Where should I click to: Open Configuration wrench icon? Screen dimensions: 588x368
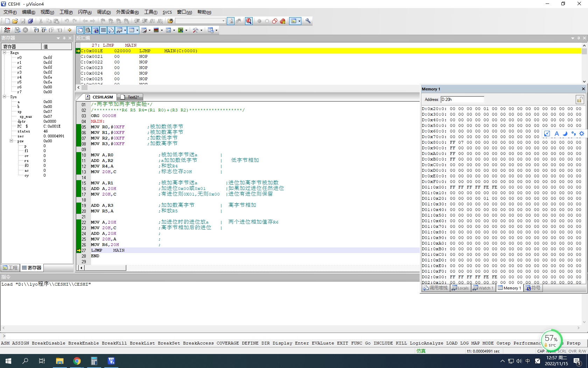pos(308,21)
